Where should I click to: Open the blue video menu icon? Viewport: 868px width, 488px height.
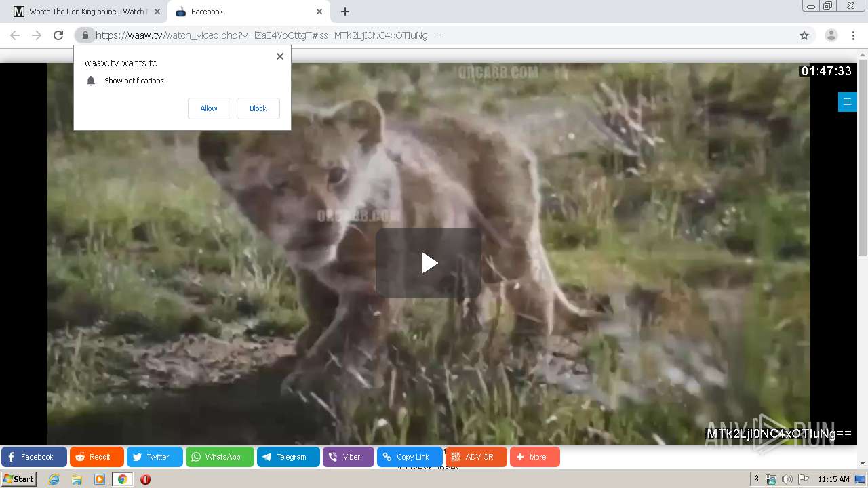[847, 102]
